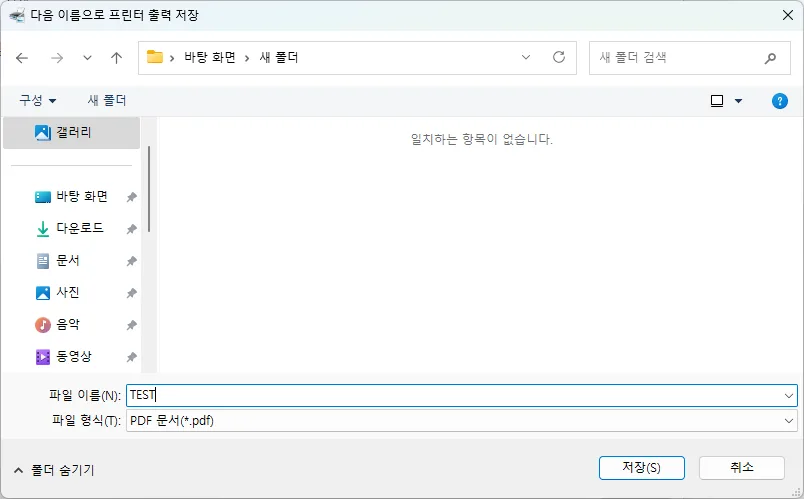Click the 취소 button
Image resolution: width=804 pixels, height=499 pixels.
[x=741, y=468]
